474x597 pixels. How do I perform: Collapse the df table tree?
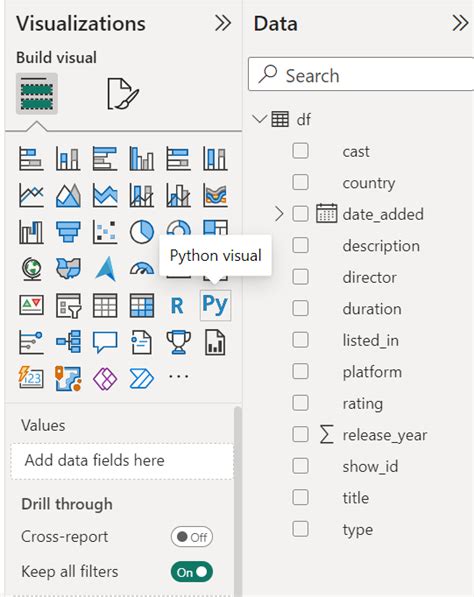coord(260,119)
